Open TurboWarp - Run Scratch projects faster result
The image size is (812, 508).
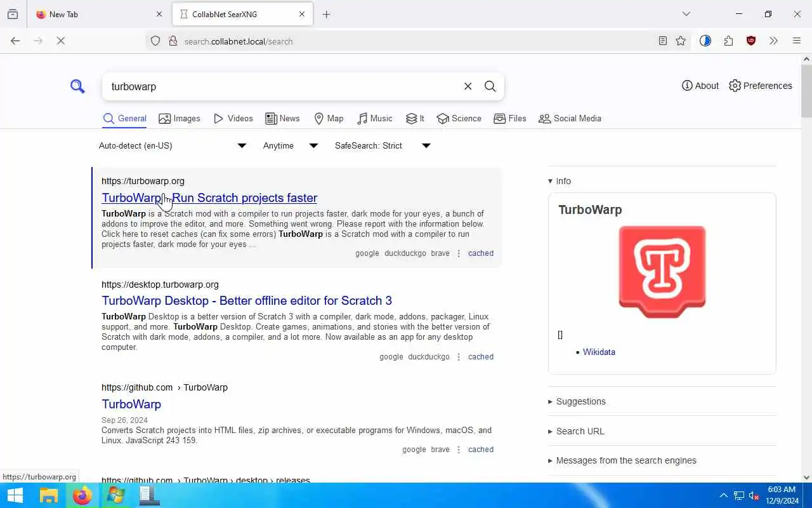click(x=209, y=198)
